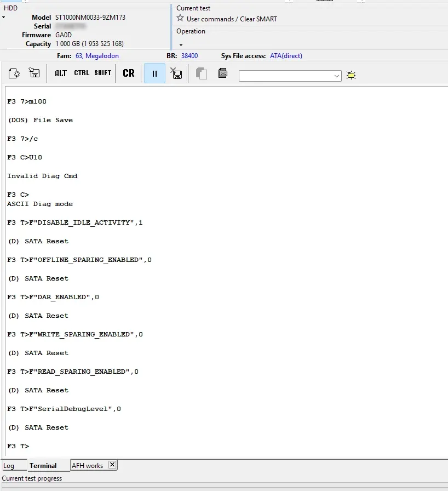Click the 38400 baud rate value

[189, 56]
